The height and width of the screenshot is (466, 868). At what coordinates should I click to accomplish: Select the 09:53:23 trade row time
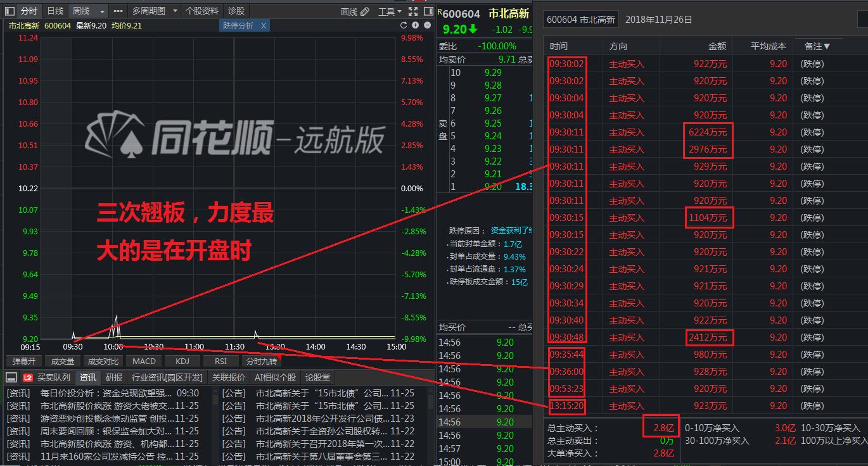566,389
